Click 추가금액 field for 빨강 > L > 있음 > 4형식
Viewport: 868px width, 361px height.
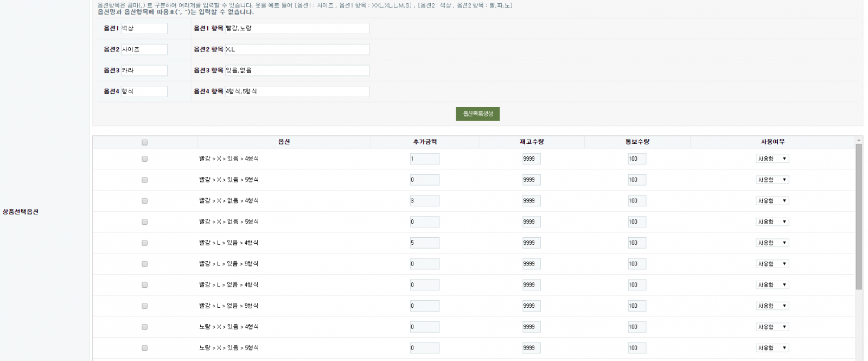click(x=424, y=243)
